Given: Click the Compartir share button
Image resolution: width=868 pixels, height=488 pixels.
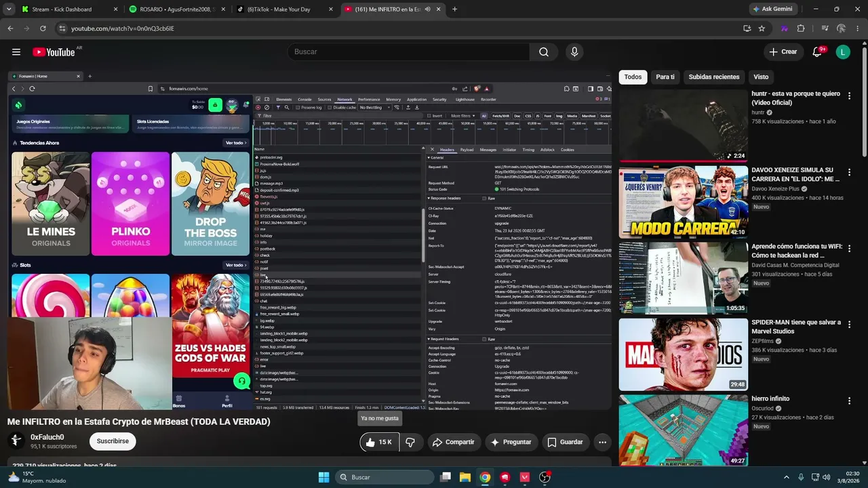Looking at the screenshot, I should (x=454, y=442).
